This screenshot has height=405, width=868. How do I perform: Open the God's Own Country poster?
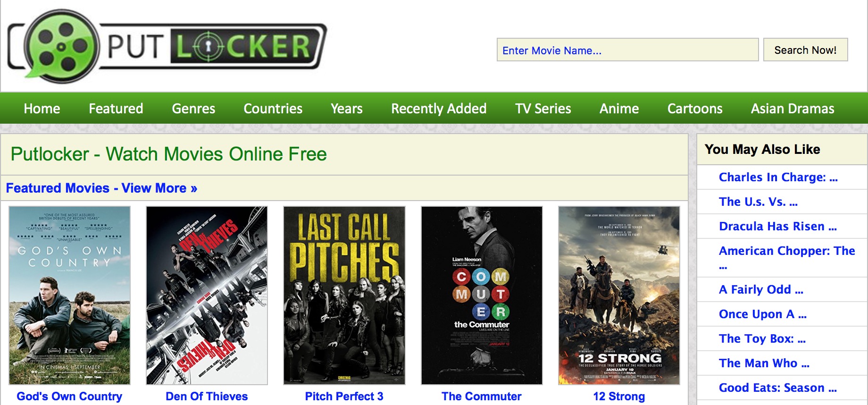coord(69,295)
